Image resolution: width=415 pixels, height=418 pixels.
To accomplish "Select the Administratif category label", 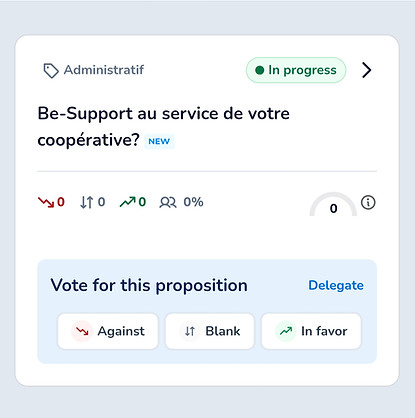I will (104, 70).
